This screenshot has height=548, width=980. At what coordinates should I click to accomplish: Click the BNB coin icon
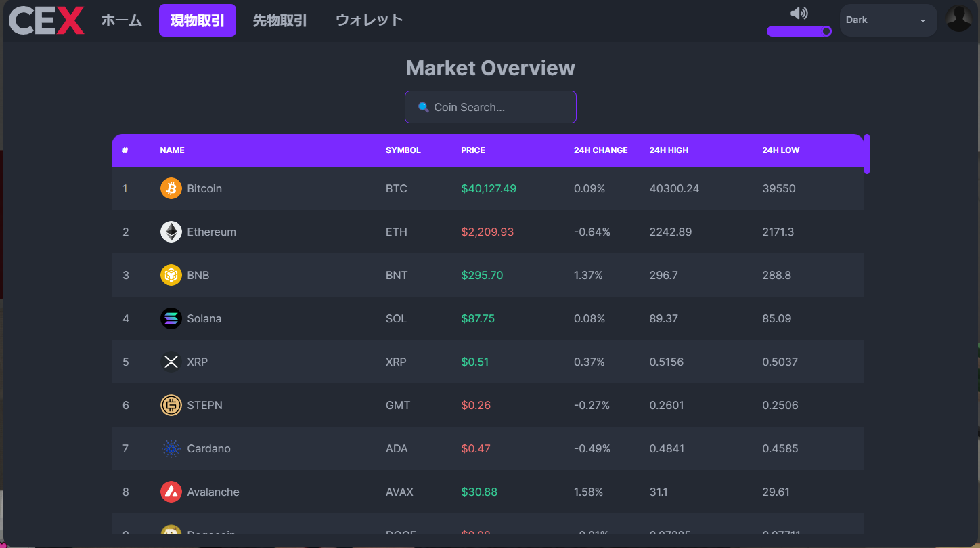coord(171,275)
